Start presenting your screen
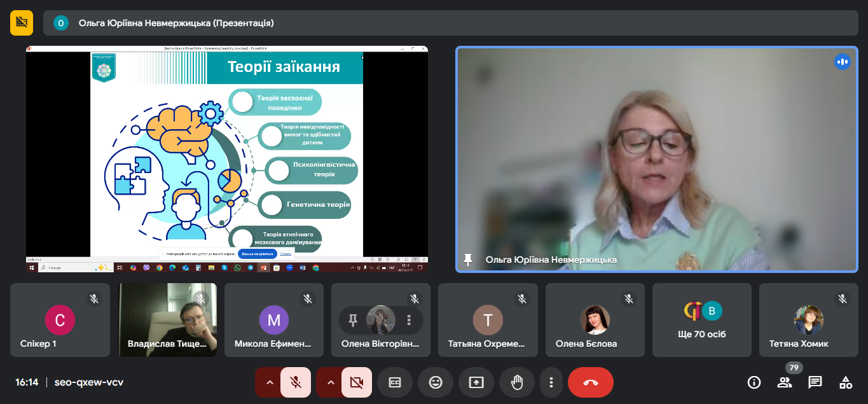This screenshot has height=404, width=868. (x=476, y=382)
